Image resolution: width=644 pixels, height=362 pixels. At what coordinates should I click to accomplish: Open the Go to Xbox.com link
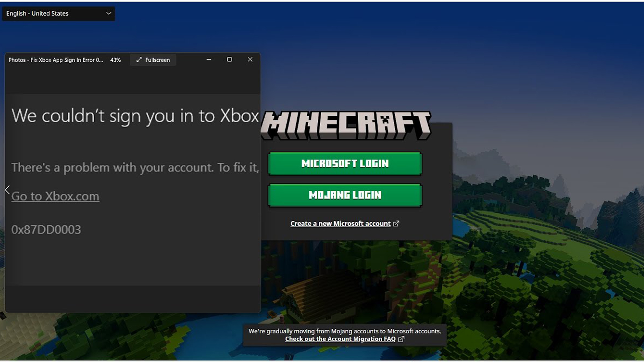(55, 196)
